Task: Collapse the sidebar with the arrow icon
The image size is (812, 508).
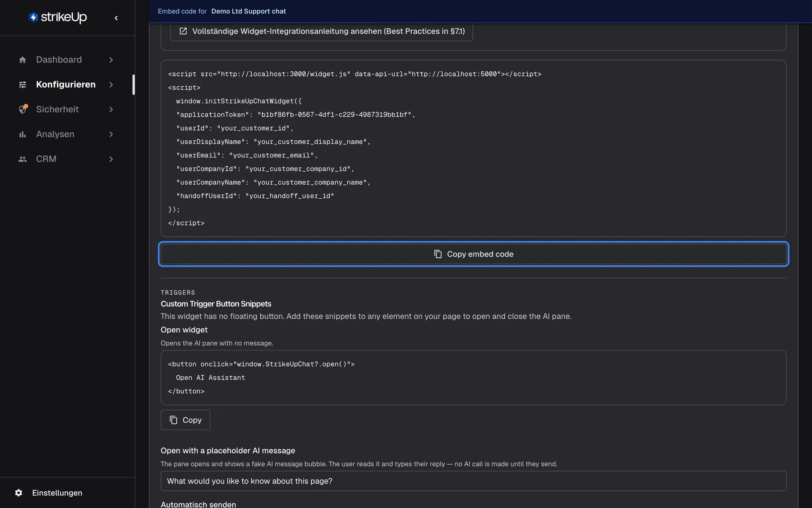Action: [x=116, y=18]
